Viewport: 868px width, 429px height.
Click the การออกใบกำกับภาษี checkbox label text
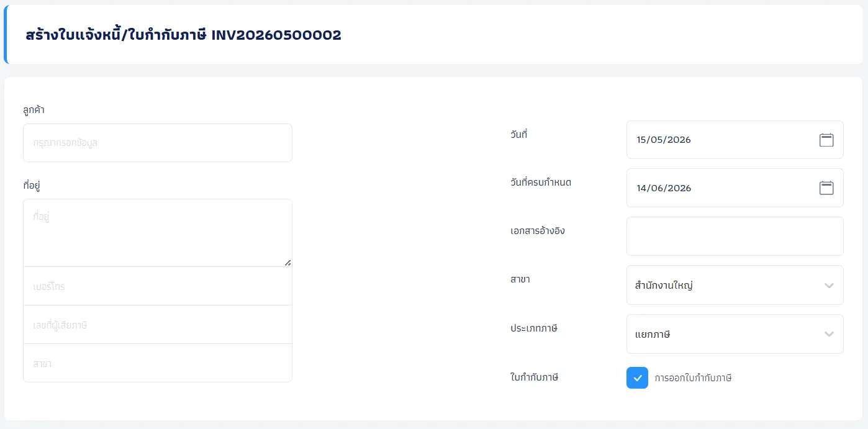click(x=693, y=377)
